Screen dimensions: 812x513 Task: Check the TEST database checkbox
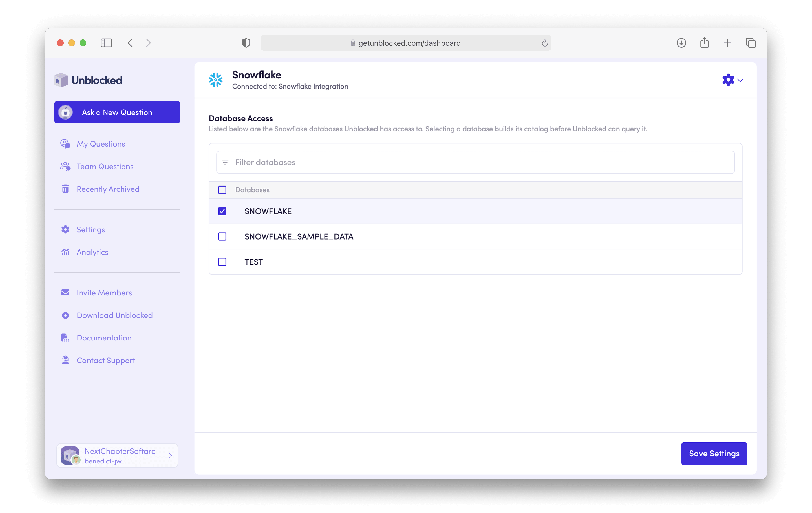[x=222, y=262]
